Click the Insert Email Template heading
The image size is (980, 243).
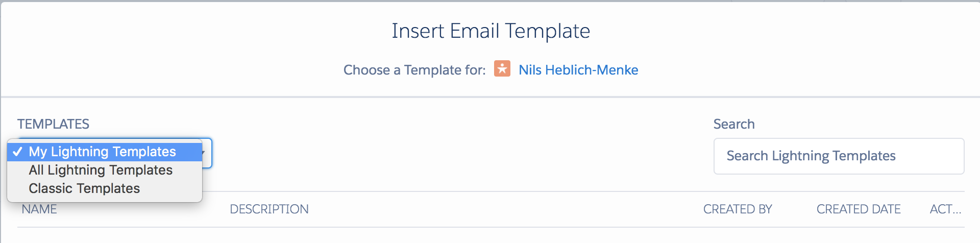pyautogui.click(x=491, y=31)
